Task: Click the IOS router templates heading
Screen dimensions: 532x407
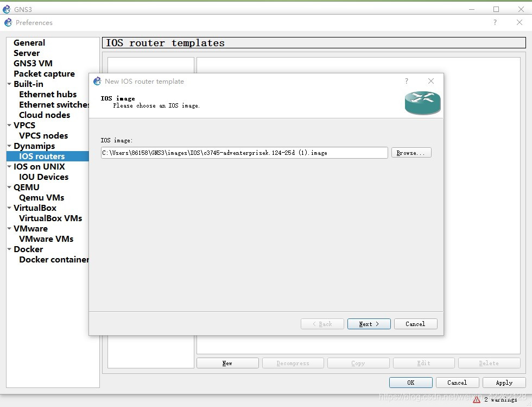Action: click(165, 43)
